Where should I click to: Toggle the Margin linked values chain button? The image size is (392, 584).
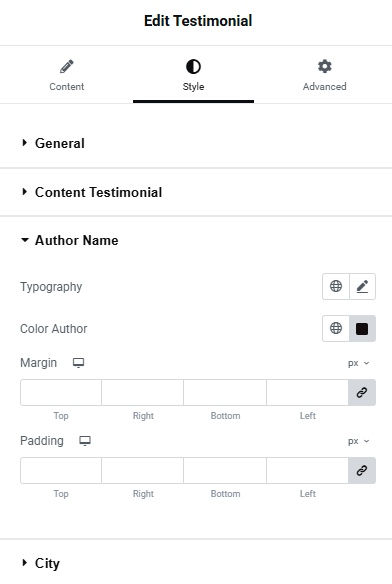(362, 393)
